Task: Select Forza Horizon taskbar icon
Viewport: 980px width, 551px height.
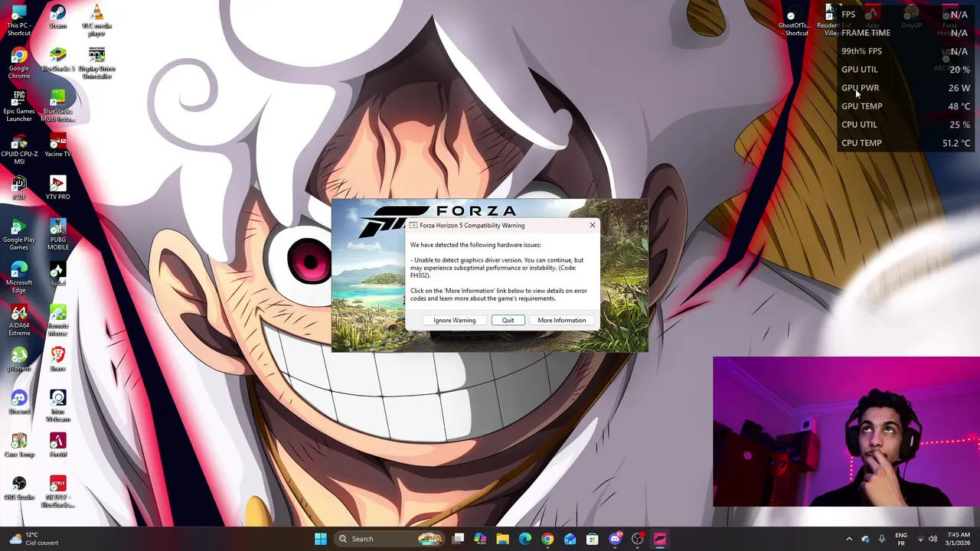Action: tap(659, 539)
